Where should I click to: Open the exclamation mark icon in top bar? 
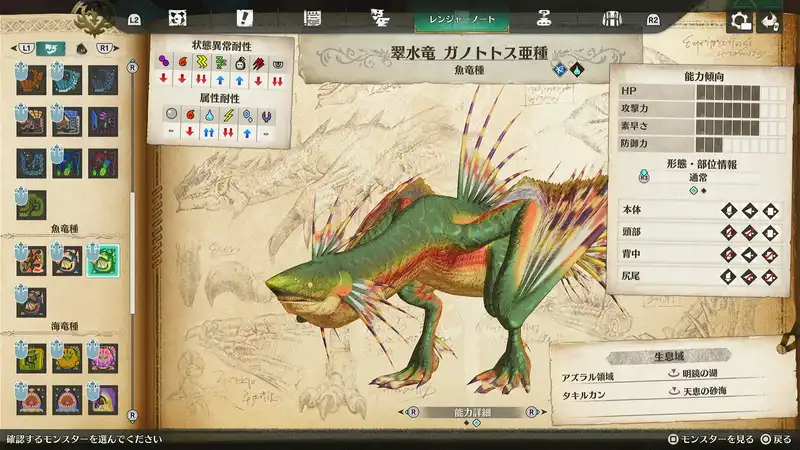coord(244,18)
